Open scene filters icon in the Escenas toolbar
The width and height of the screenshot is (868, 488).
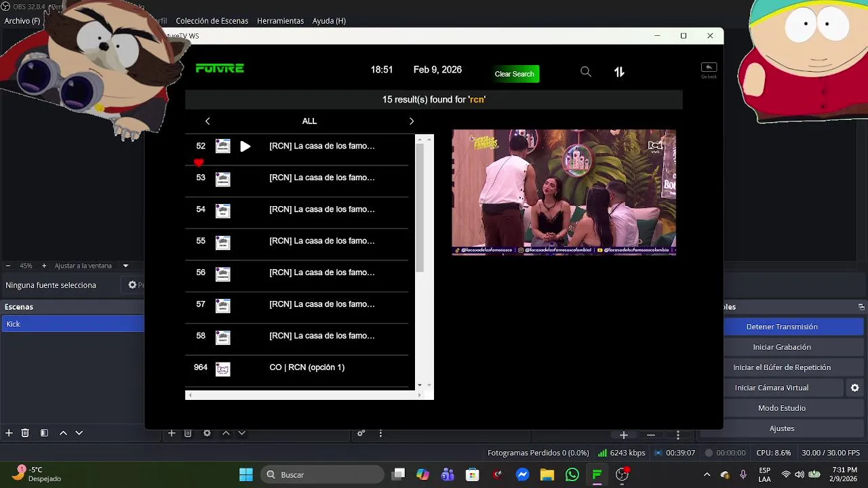(44, 433)
